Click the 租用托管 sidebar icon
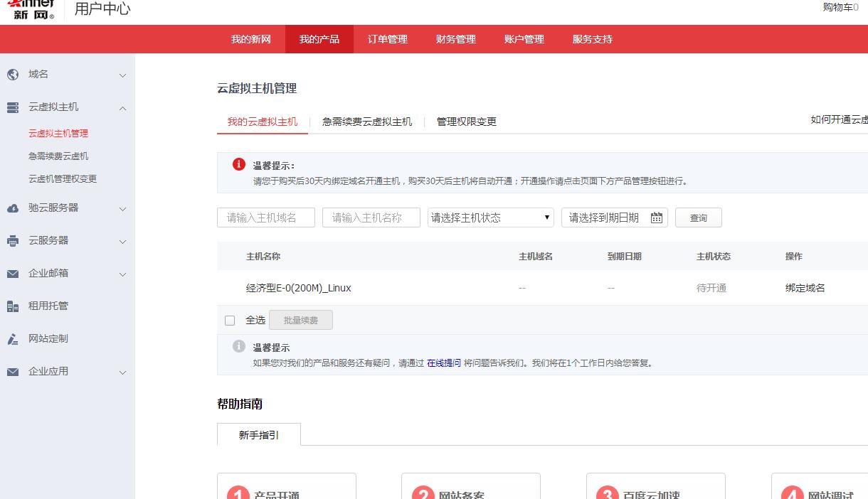 12,306
